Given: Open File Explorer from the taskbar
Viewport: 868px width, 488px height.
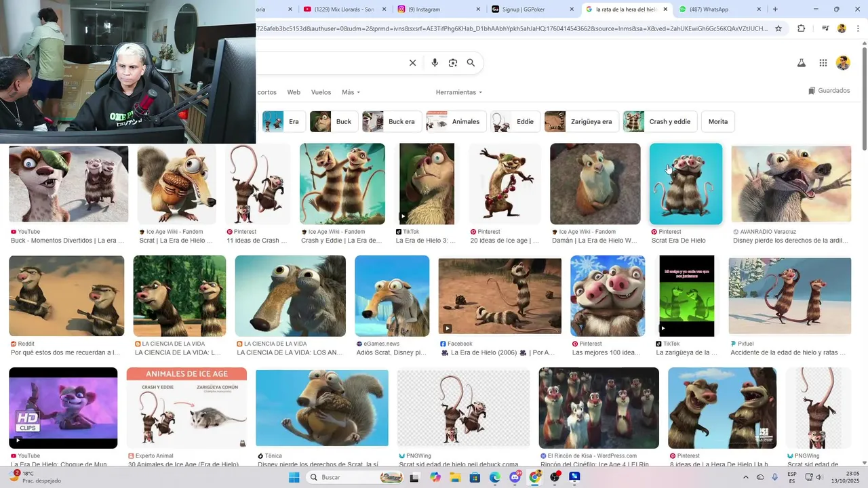Looking at the screenshot, I should coord(455,477).
